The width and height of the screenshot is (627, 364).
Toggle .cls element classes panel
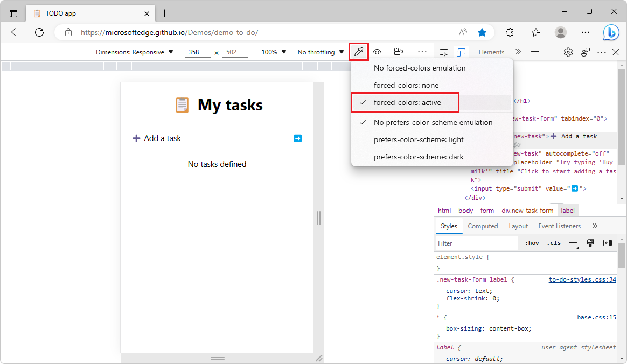click(x=554, y=243)
